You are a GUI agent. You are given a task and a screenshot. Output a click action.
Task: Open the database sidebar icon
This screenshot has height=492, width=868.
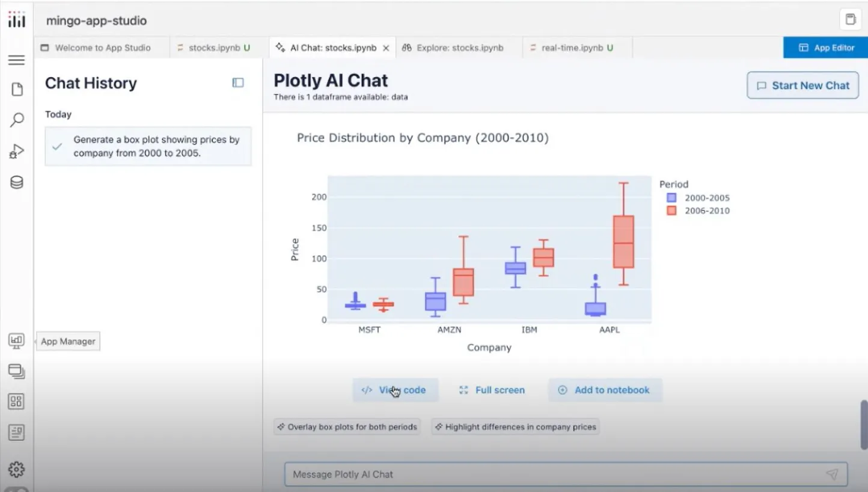(x=17, y=182)
